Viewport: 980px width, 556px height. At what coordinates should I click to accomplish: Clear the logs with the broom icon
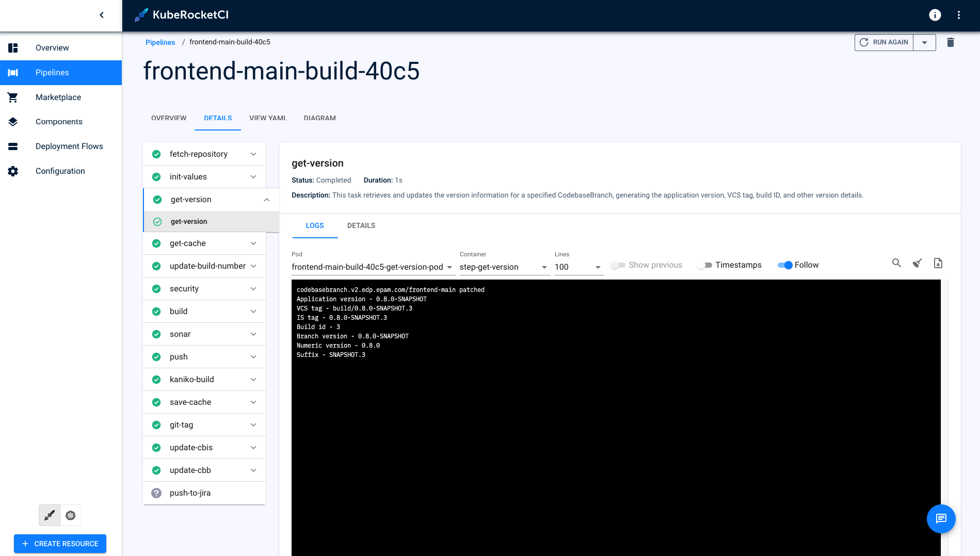[x=918, y=263]
